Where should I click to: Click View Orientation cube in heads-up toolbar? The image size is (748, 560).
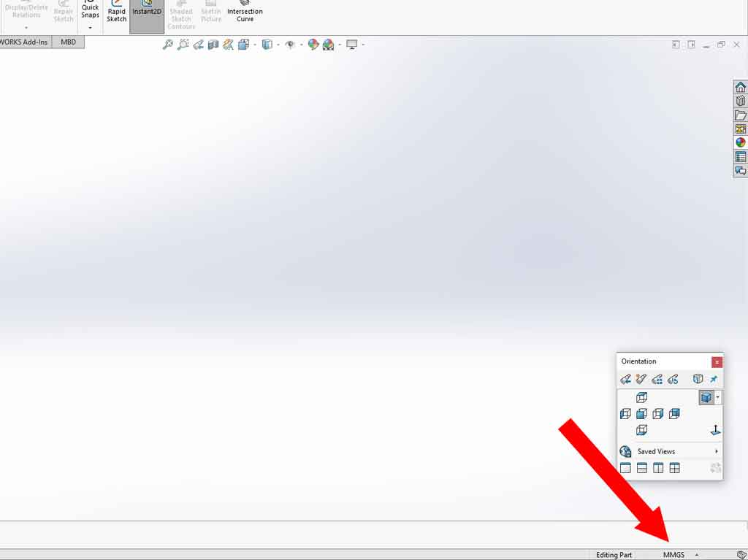pyautogui.click(x=244, y=45)
